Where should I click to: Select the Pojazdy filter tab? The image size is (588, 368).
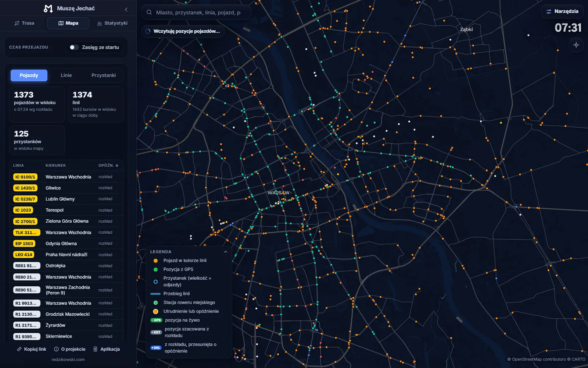[29, 75]
